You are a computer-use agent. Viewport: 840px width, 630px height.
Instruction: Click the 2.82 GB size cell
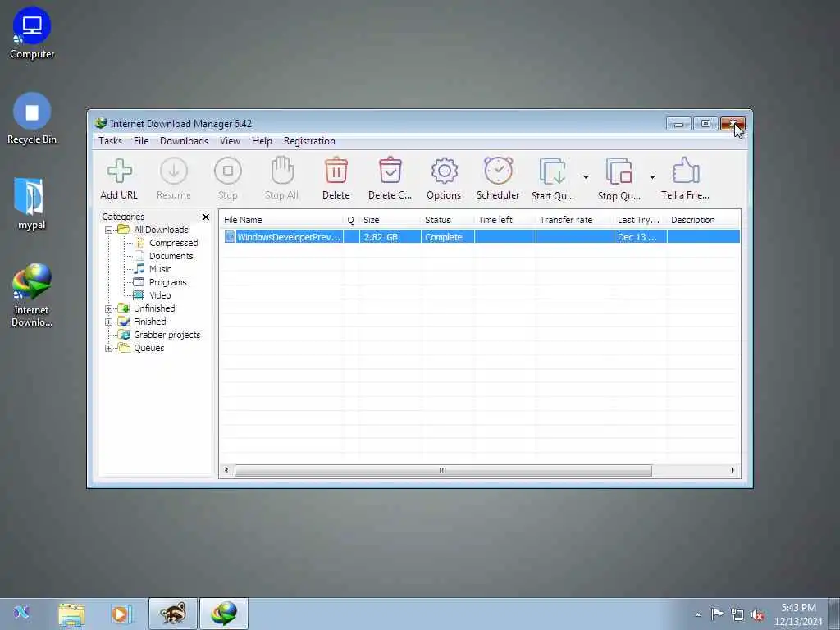390,237
